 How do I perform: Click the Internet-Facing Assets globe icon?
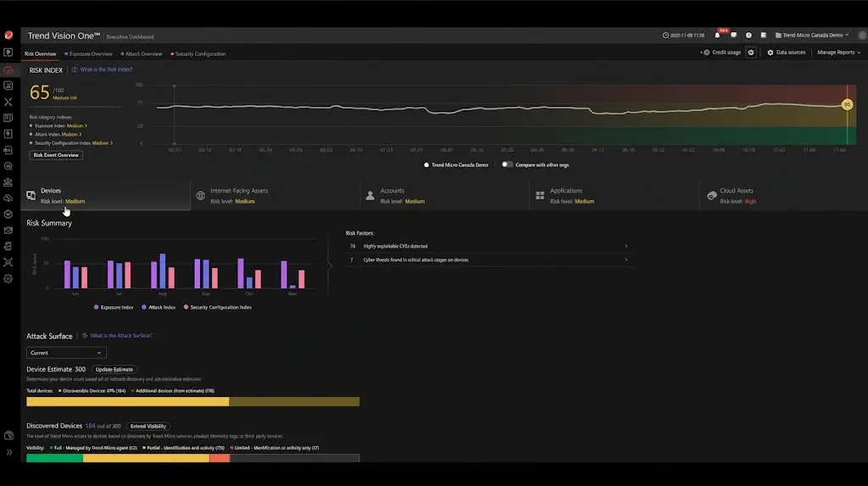click(200, 195)
